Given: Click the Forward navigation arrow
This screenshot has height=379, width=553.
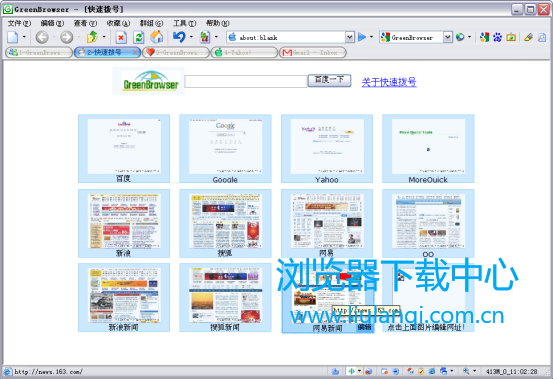Looking at the screenshot, I should click(x=66, y=37).
